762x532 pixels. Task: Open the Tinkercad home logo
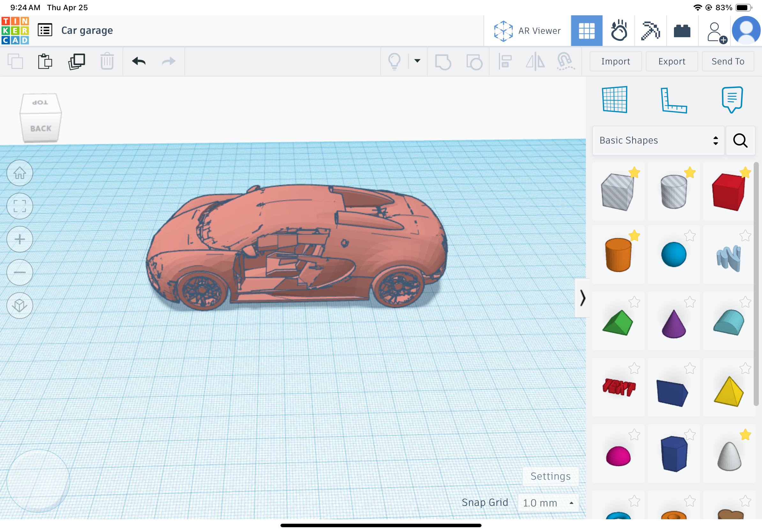point(15,31)
